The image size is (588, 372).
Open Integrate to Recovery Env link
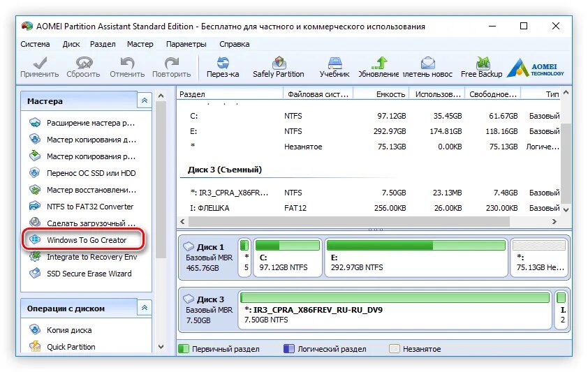[92, 257]
